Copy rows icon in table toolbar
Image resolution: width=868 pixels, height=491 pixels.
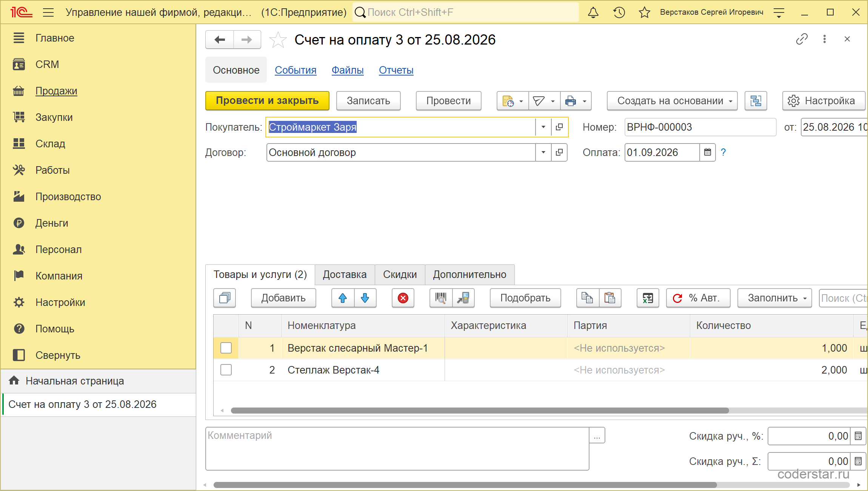click(588, 298)
